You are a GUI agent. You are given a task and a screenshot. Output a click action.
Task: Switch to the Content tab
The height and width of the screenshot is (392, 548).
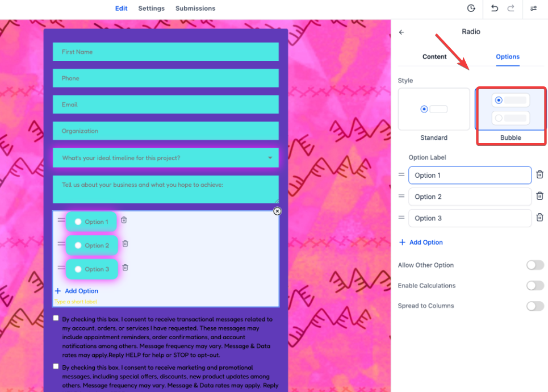[434, 57]
